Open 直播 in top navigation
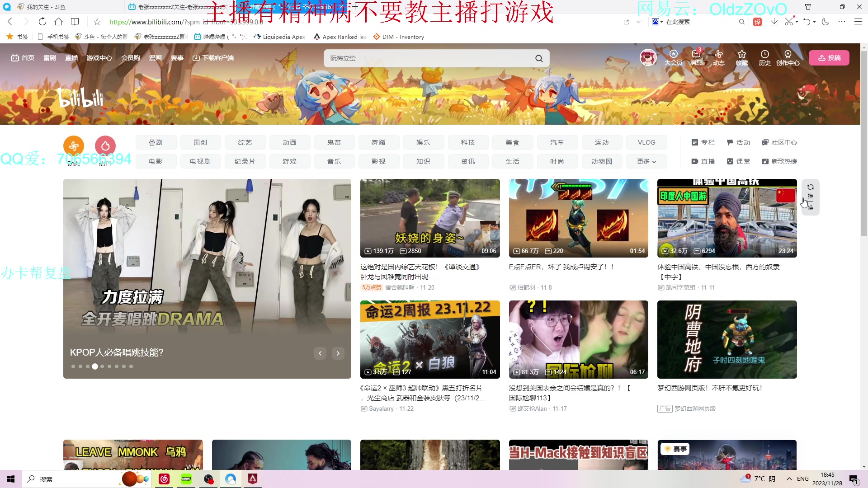Viewport: 868px width, 488px height. 71,58
